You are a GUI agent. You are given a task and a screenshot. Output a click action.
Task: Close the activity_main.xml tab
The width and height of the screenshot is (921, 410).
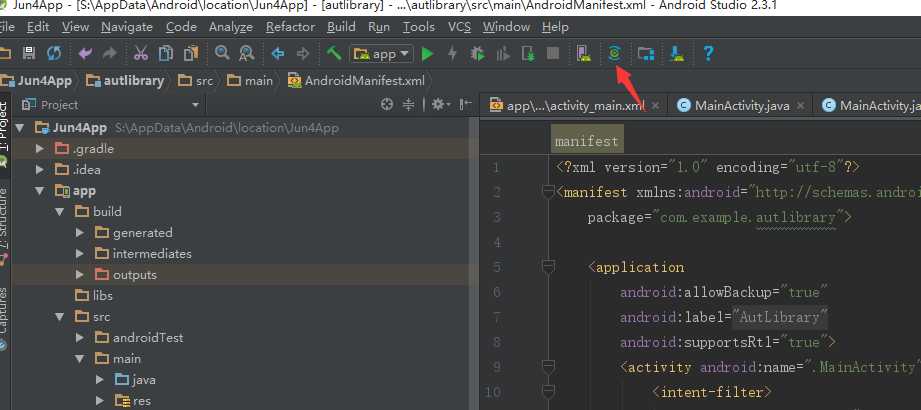pos(656,106)
